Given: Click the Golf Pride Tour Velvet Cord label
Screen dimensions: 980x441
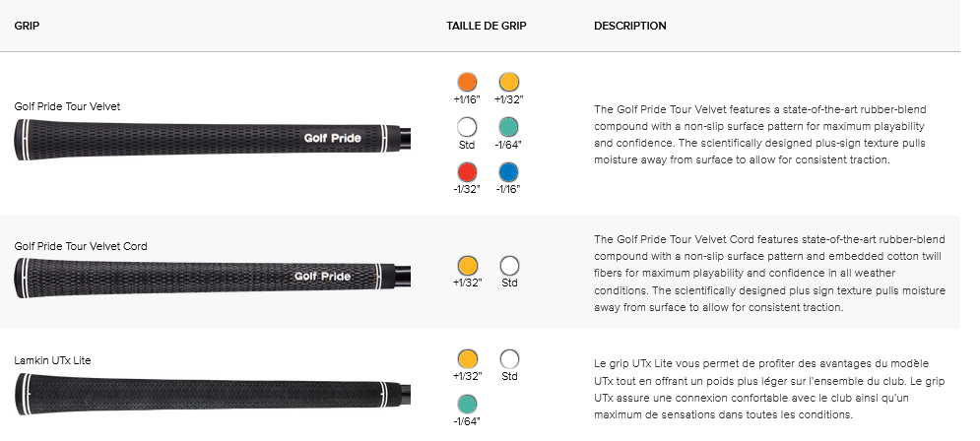Looking at the screenshot, I should (x=81, y=247).
